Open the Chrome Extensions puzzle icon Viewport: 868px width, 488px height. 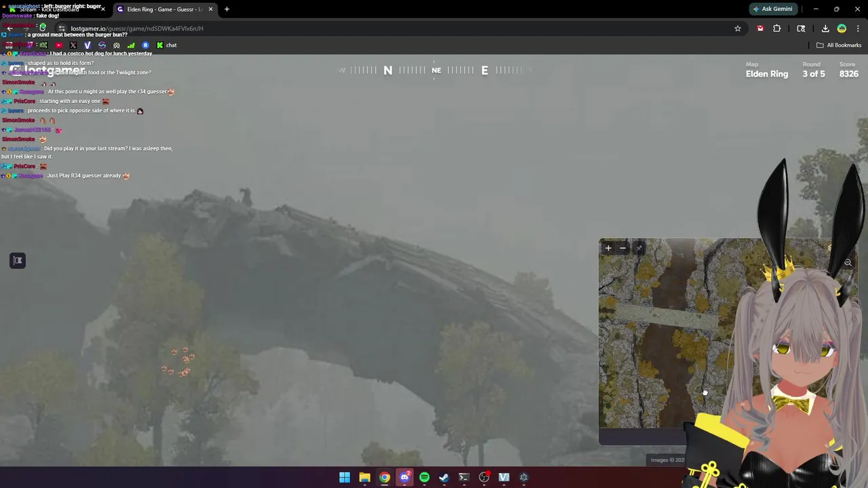pyautogui.click(x=777, y=28)
